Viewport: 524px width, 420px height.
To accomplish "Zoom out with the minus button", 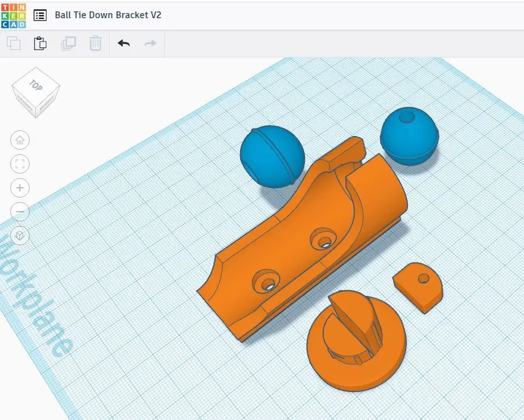I will click(20, 212).
